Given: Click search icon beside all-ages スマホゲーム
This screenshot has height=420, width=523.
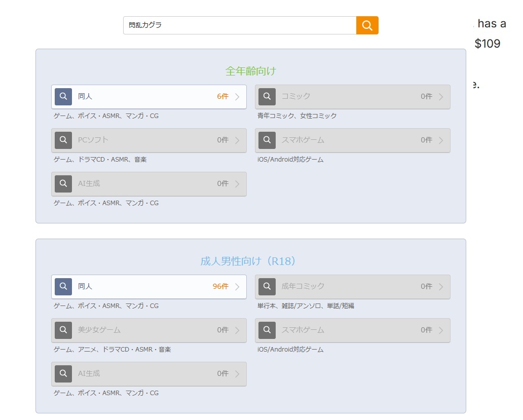Looking at the screenshot, I should (x=267, y=140).
